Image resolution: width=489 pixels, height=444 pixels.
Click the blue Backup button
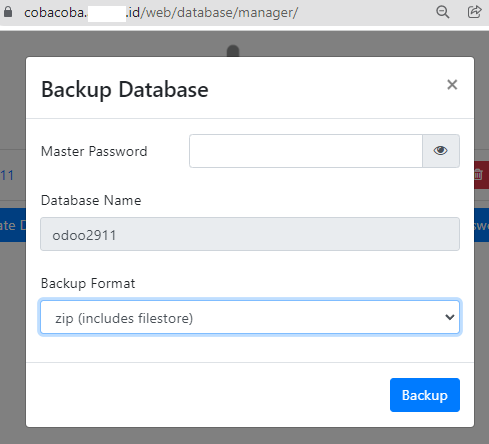(x=425, y=395)
